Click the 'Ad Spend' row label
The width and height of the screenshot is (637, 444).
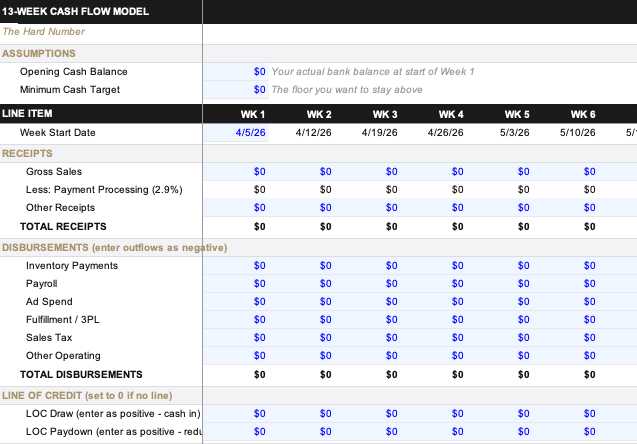coord(49,301)
